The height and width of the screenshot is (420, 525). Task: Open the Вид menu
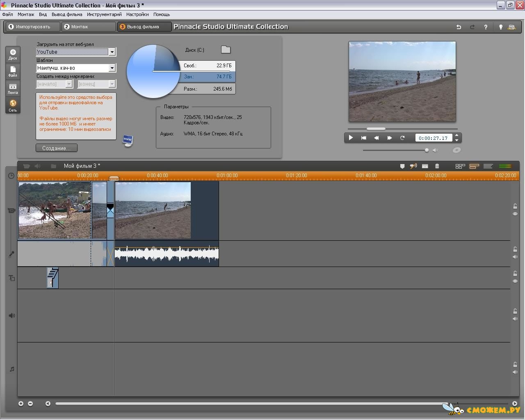click(43, 14)
